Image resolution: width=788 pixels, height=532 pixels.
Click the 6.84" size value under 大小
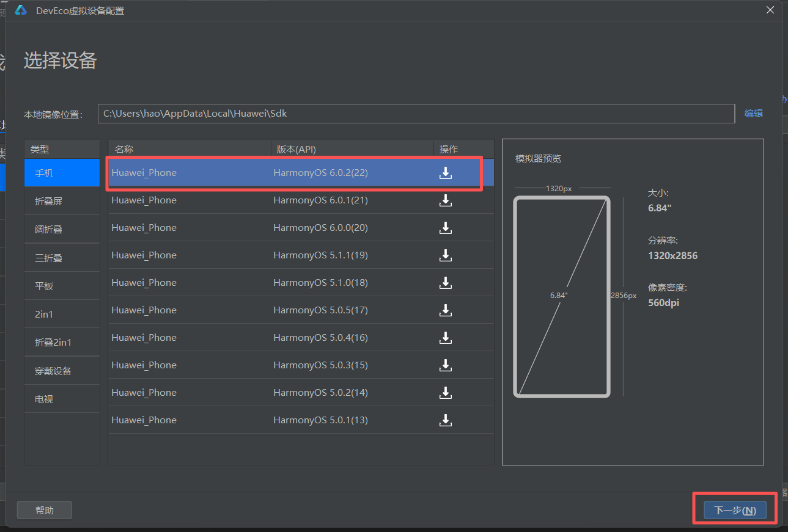[x=660, y=208]
